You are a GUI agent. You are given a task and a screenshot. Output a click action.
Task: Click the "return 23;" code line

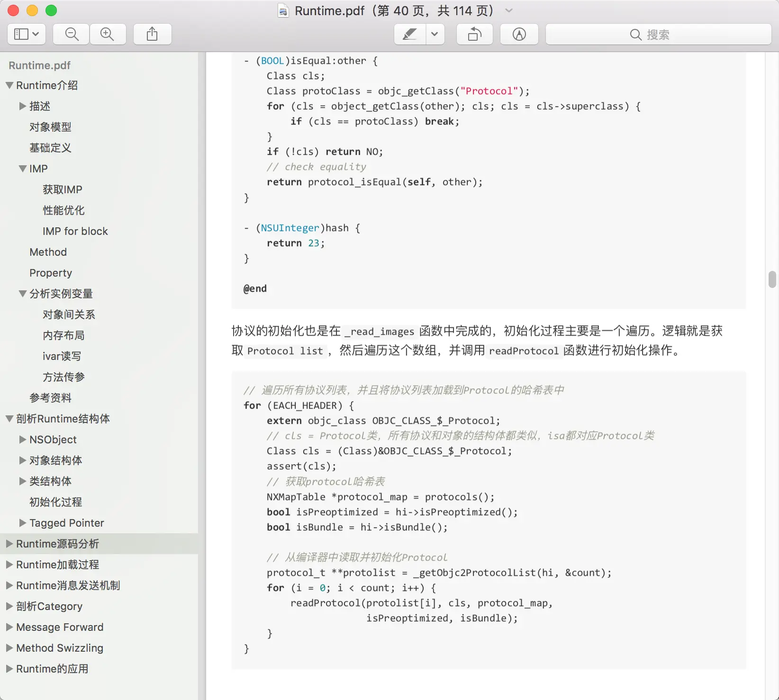coord(296,243)
